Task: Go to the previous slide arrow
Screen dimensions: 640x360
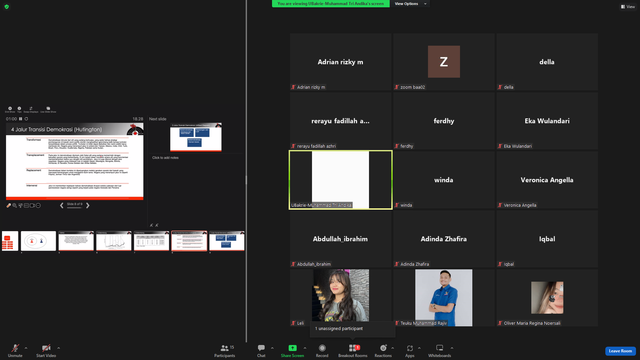Action: click(62, 205)
